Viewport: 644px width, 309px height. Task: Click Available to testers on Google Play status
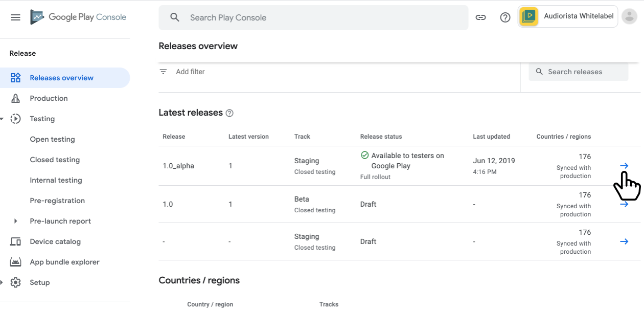[x=407, y=161]
